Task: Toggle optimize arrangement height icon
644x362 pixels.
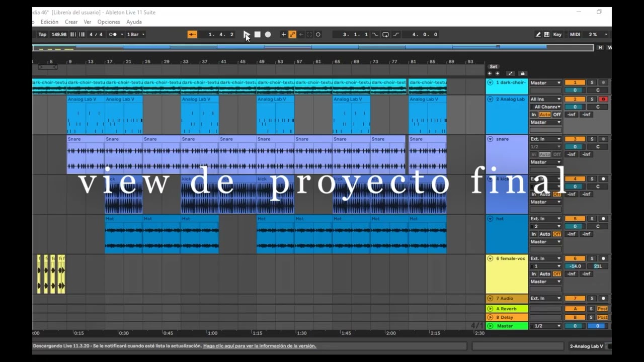Action: click(510, 73)
